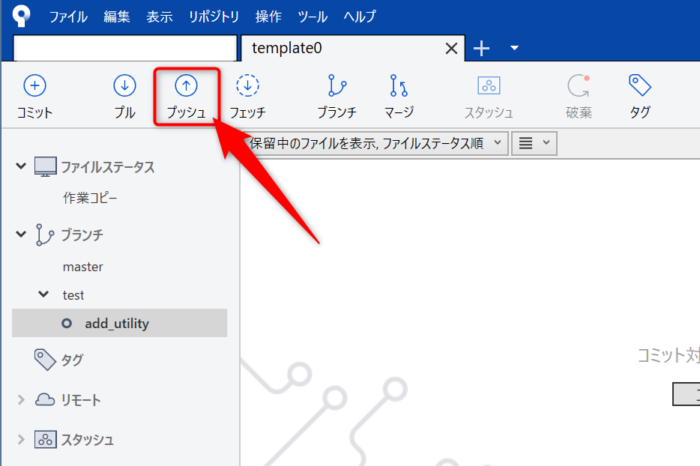Expand the スタッシュ sidebar section
This screenshot has height=466, width=700.
click(x=21, y=439)
